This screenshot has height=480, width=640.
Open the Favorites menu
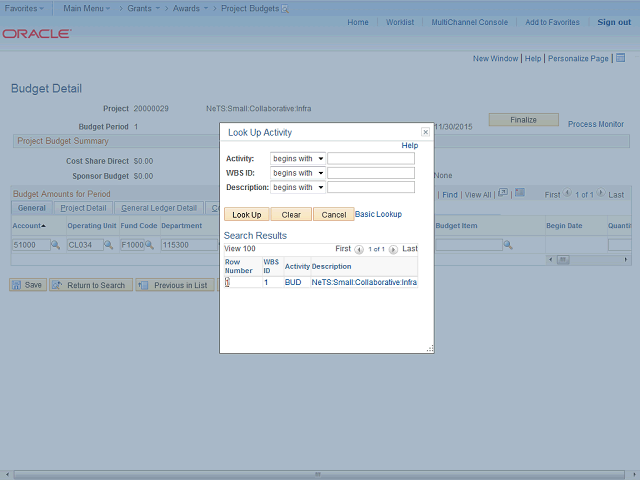26,7
